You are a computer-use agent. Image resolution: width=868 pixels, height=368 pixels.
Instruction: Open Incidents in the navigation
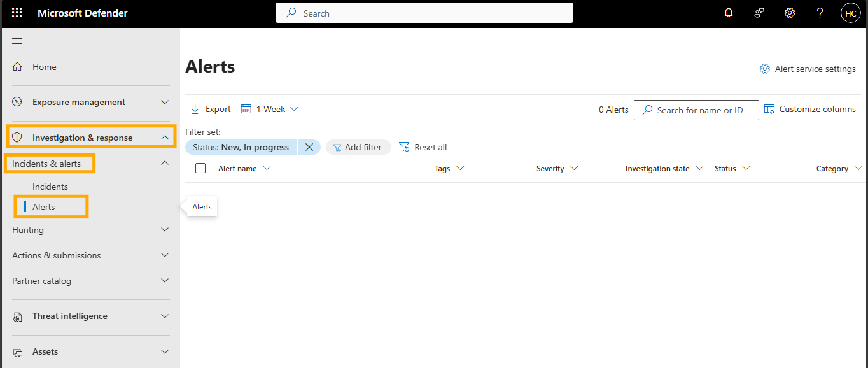[x=50, y=187]
